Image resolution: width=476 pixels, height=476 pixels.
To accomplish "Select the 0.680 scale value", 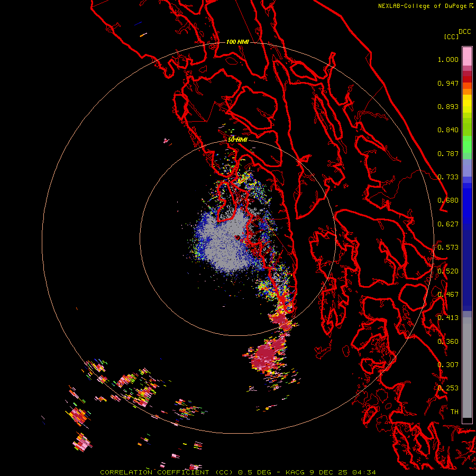I will click(448, 200).
